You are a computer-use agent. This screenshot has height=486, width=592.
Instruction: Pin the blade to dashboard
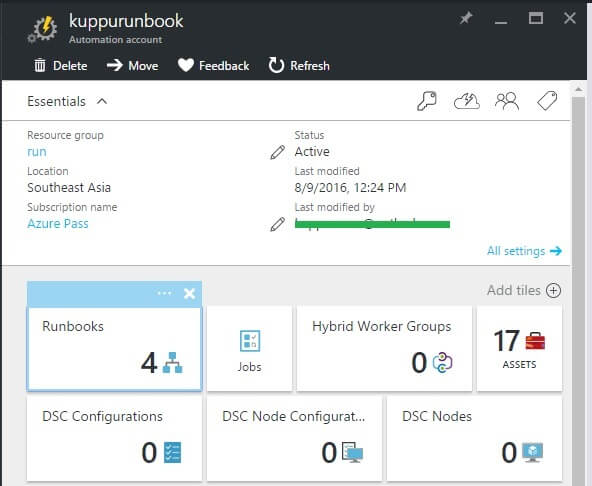click(466, 18)
